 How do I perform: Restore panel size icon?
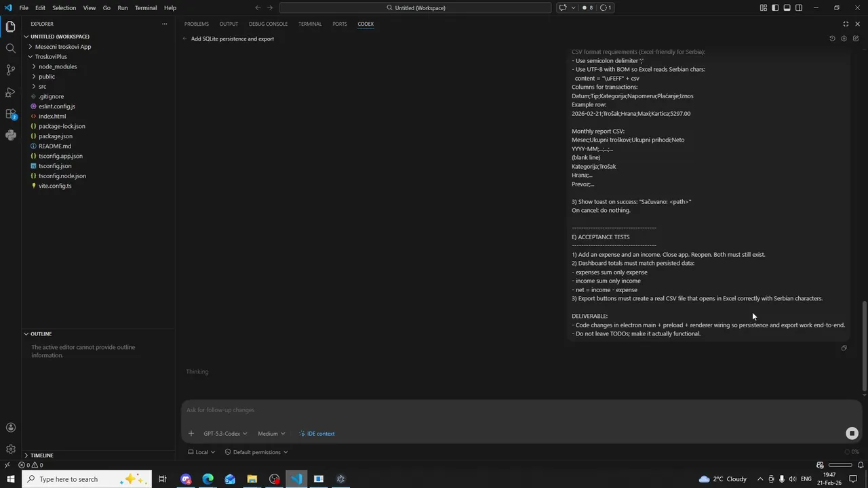point(846,24)
